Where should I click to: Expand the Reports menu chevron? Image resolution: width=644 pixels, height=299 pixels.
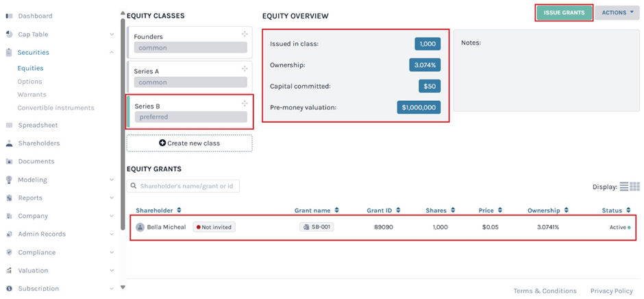(112, 198)
